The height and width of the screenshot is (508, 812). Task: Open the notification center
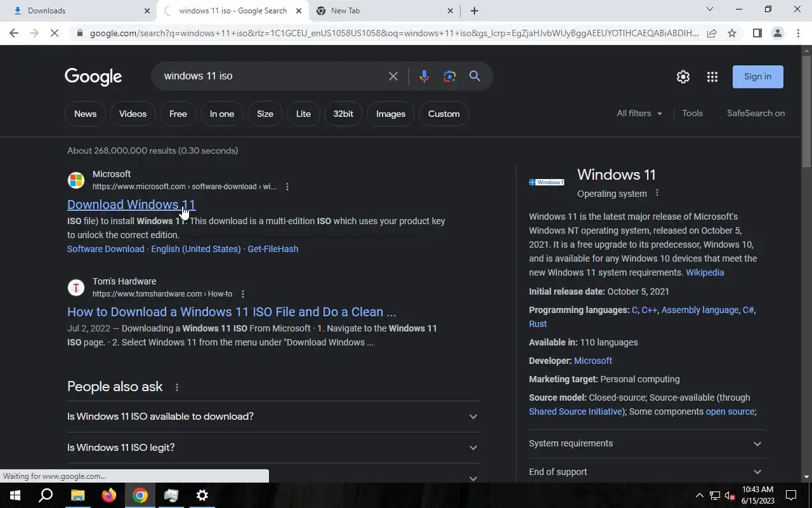tap(791, 495)
